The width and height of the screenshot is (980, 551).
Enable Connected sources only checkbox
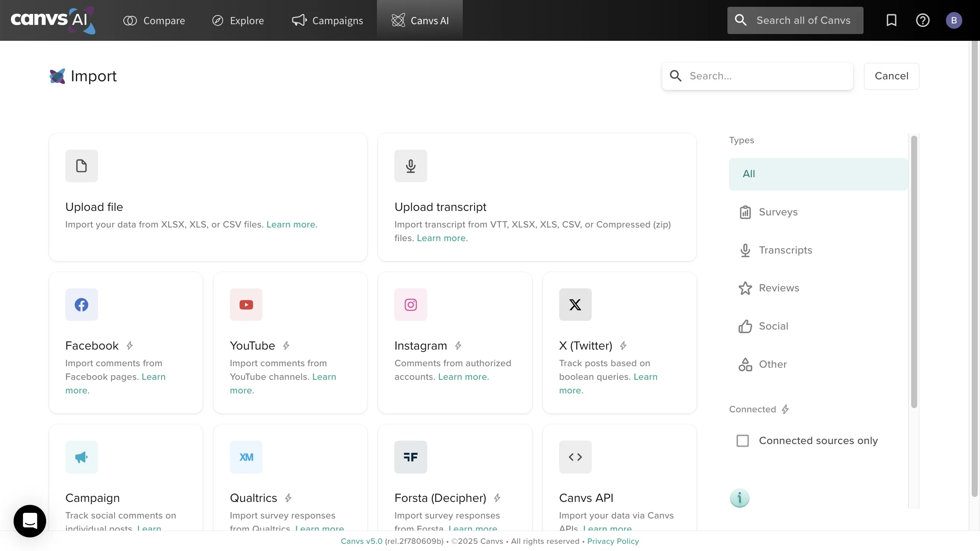click(x=742, y=441)
